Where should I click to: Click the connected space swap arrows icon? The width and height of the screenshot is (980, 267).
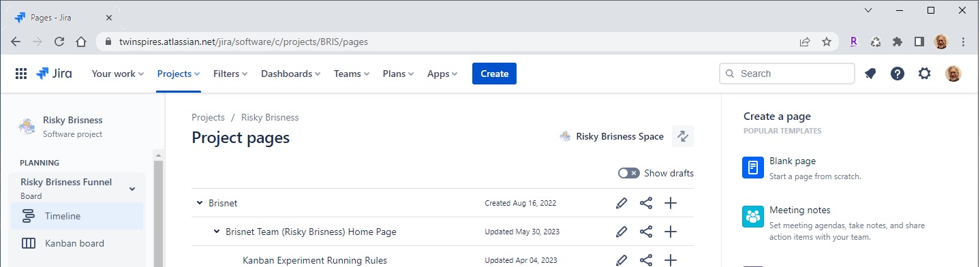tap(683, 136)
